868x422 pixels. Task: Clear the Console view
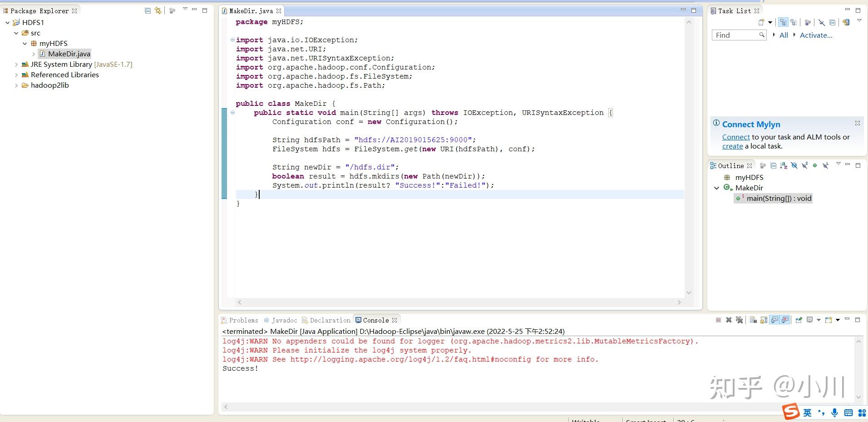pyautogui.click(x=753, y=319)
